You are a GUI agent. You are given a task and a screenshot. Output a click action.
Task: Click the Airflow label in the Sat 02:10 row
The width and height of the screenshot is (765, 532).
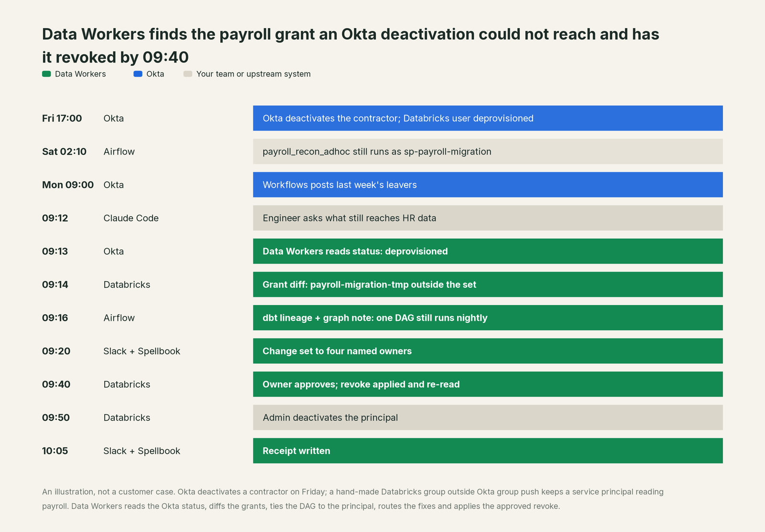point(119,152)
